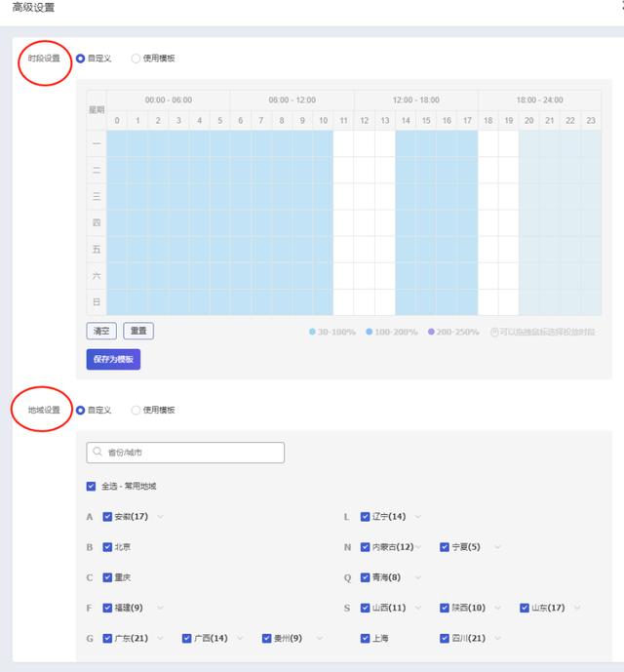The image size is (624, 672).
Task: Click hour 18 column header
Action: (488, 120)
